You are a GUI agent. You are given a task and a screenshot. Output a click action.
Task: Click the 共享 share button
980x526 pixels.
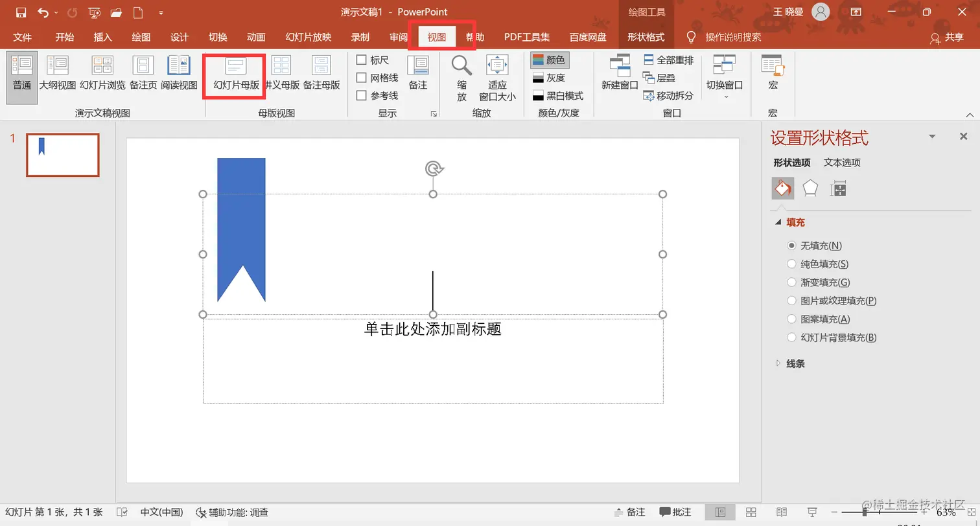947,38
